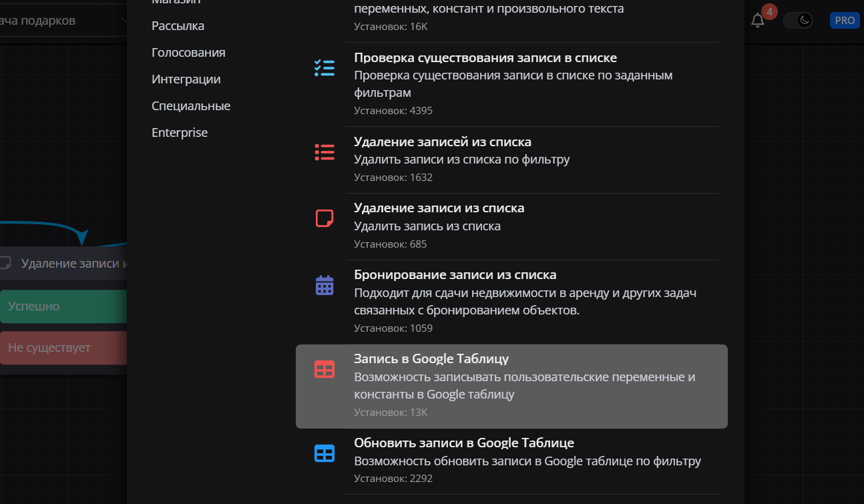Select the Специальные category
This screenshot has width=864, height=504.
point(191,106)
